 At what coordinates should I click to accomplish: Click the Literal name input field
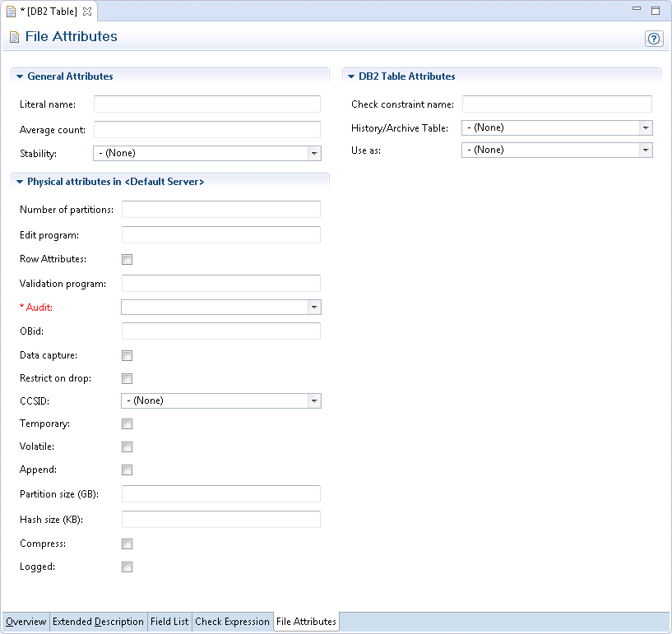(206, 104)
